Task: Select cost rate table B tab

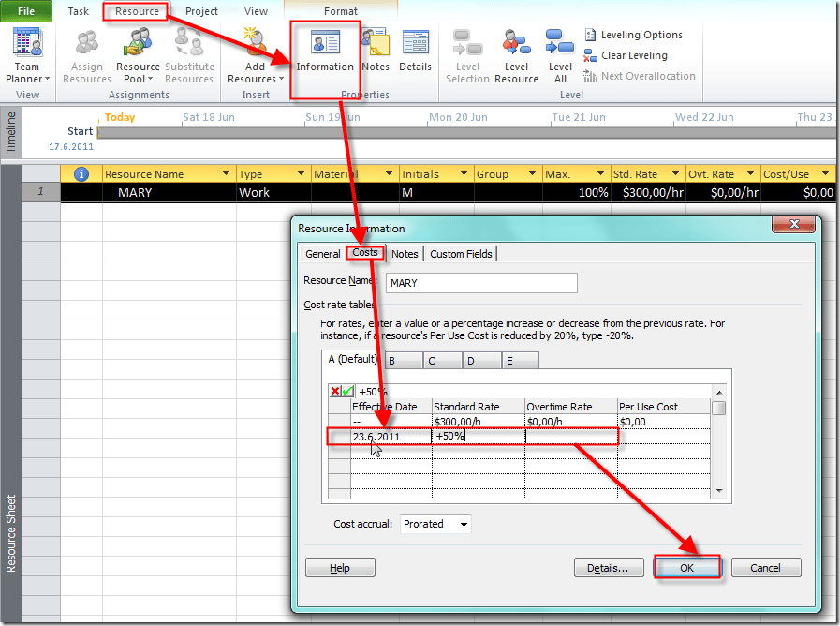Action: pyautogui.click(x=391, y=361)
